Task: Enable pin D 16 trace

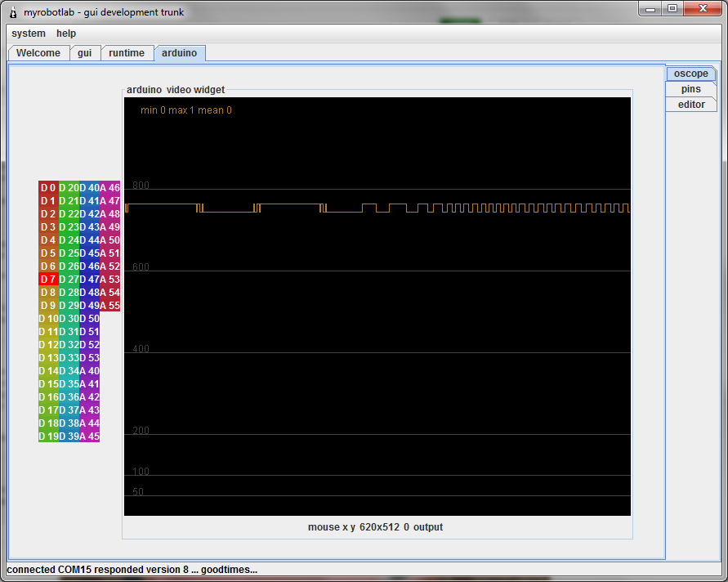Action: (x=48, y=396)
